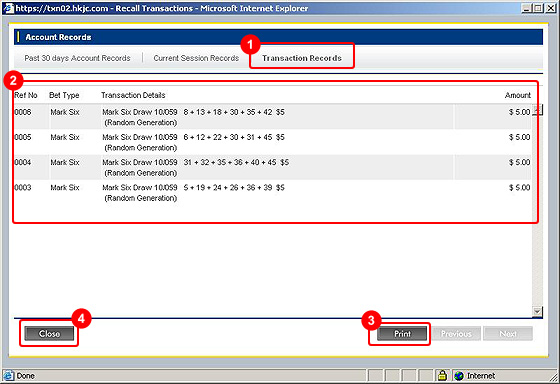Click numbers 31 + 32 + 35 + 36 + 40 + 45
Screen dimensions: 560x384
230,163
